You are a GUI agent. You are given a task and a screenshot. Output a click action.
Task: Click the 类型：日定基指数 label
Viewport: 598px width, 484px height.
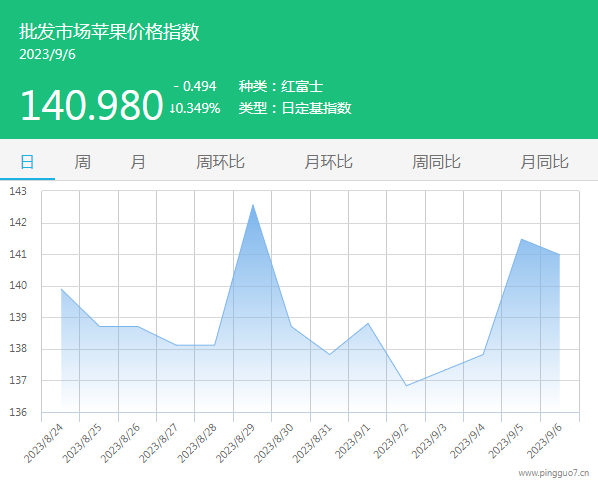pos(295,108)
